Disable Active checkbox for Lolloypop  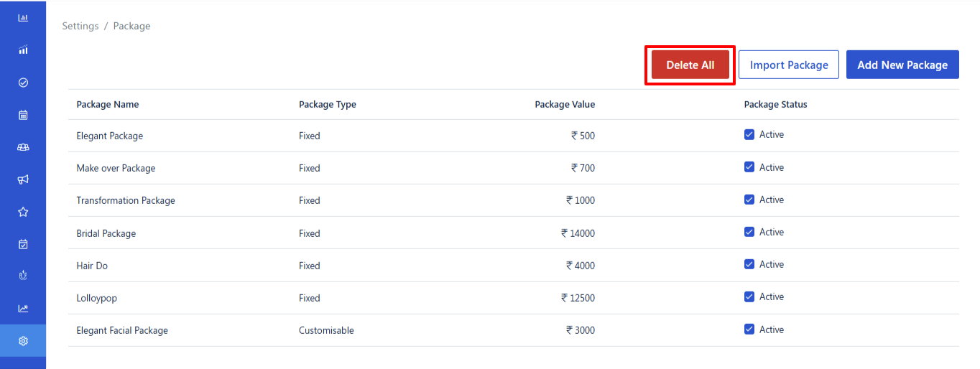point(749,296)
